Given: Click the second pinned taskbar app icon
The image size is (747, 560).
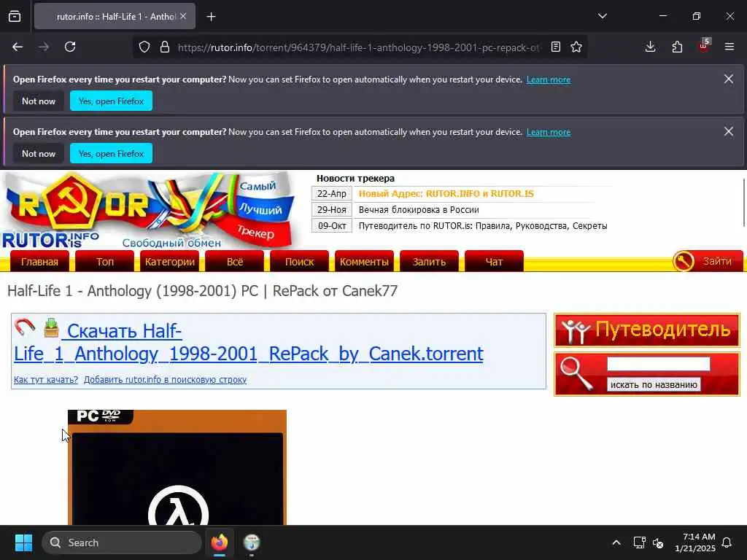Looking at the screenshot, I should click(x=252, y=542).
